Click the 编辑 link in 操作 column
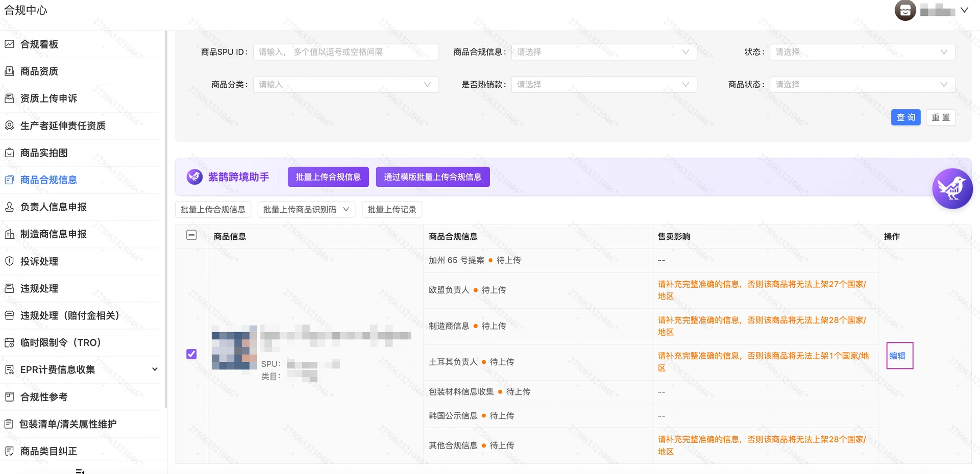Viewport: 980px width, 474px height. point(897,356)
